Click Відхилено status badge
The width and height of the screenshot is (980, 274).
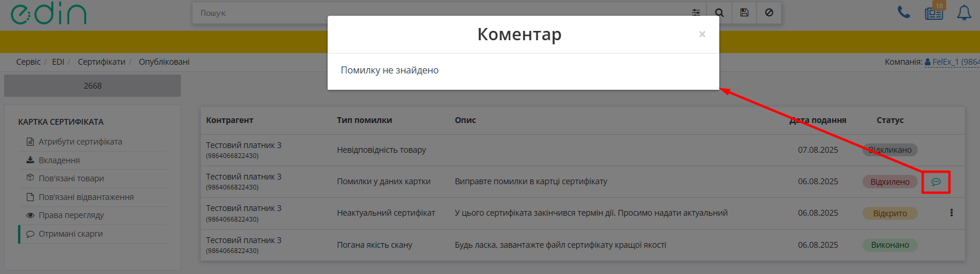(x=890, y=182)
